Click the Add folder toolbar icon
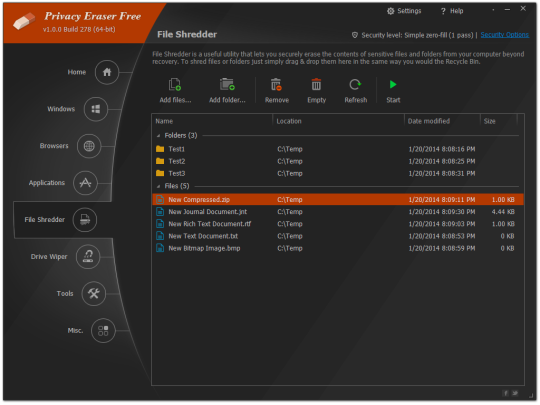 [x=227, y=84]
